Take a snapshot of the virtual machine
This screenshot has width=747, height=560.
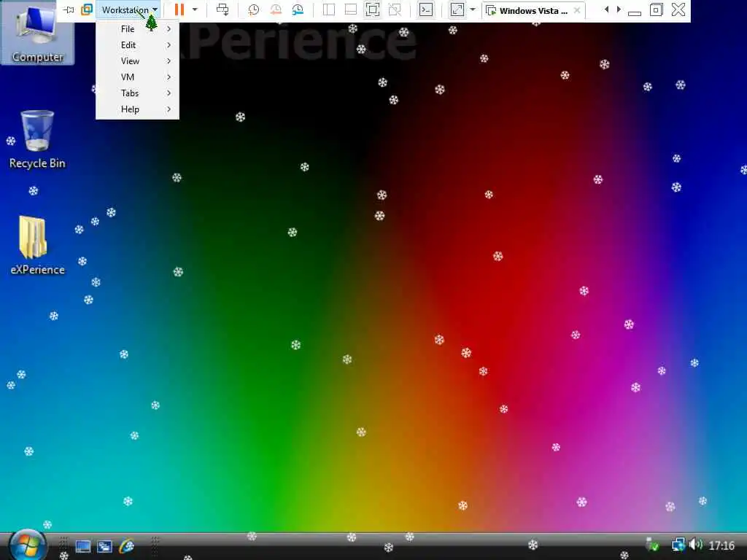coord(253,9)
